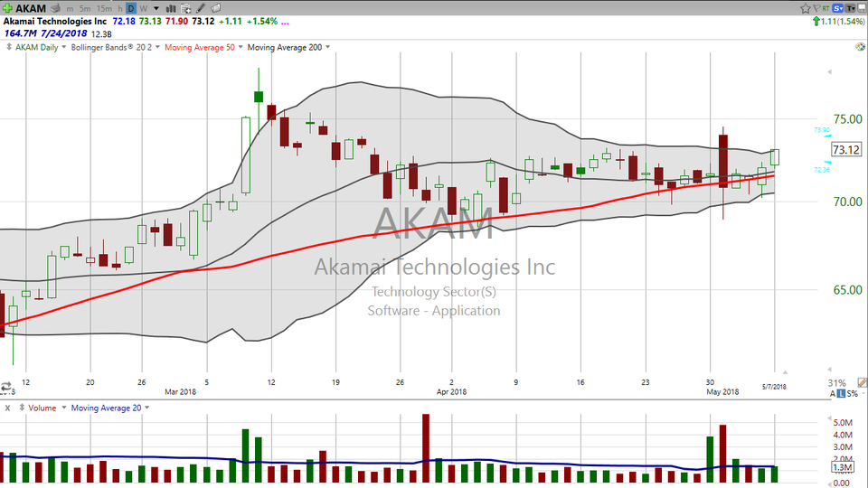Image resolution: width=868 pixels, height=488 pixels.
Task: Close the volume pane with the X
Action: pyautogui.click(x=8, y=408)
